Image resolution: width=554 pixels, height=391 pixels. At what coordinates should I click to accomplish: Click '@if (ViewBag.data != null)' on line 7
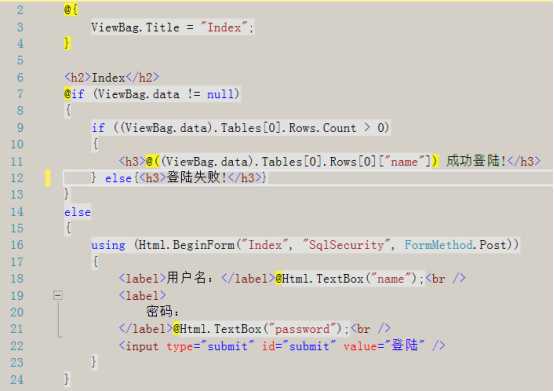tap(152, 94)
